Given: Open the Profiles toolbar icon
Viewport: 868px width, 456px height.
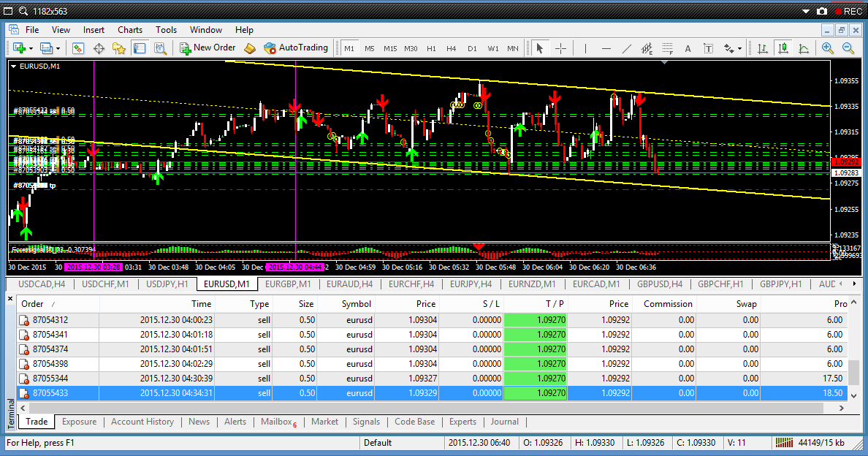Looking at the screenshot, I should 46,48.
